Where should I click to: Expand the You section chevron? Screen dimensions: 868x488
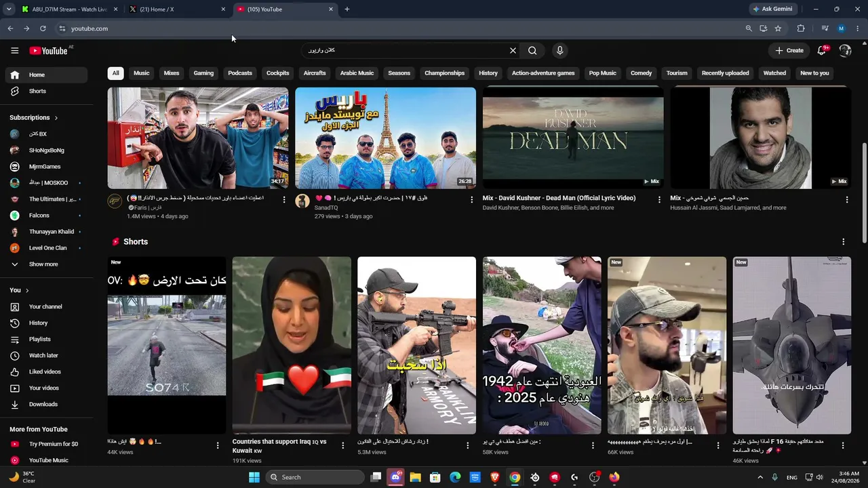[x=27, y=290]
